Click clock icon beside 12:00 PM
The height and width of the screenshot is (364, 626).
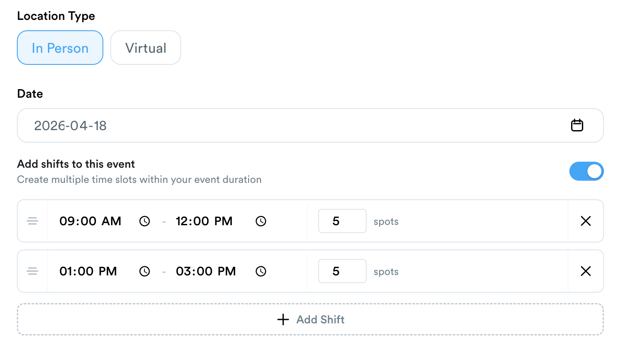pos(261,221)
